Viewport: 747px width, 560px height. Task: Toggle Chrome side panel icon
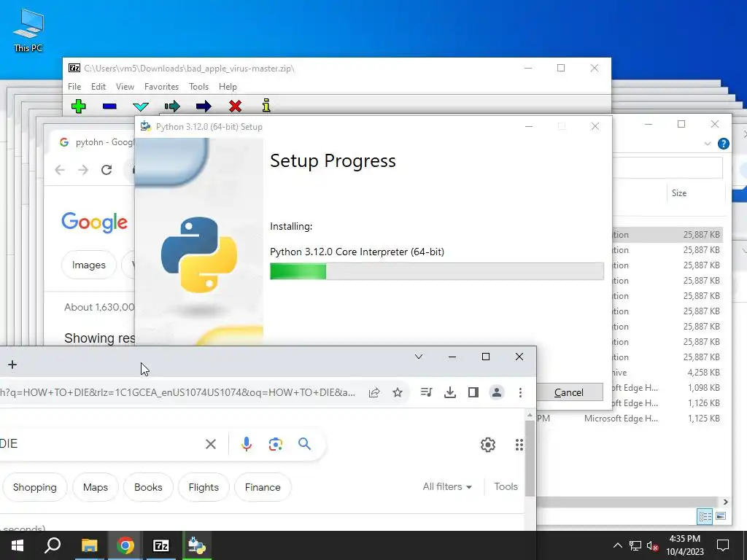473,392
